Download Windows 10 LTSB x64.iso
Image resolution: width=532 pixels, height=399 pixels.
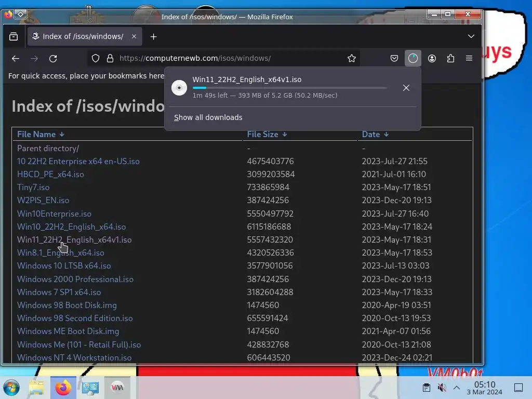pos(64,265)
